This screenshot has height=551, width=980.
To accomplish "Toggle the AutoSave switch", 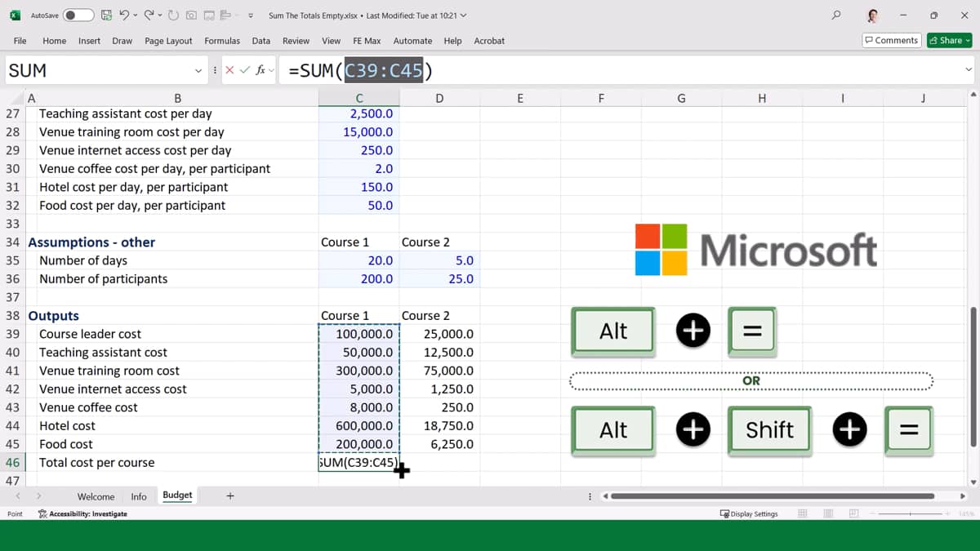I will click(78, 16).
